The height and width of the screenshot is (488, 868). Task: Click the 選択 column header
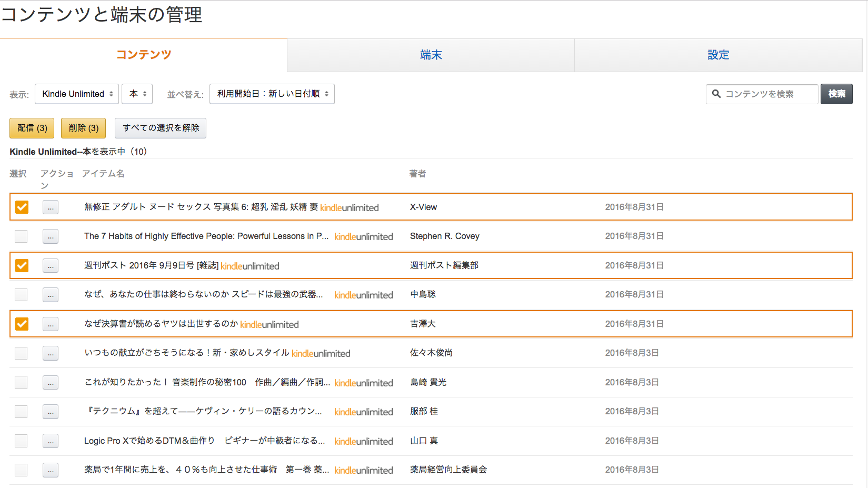click(18, 174)
